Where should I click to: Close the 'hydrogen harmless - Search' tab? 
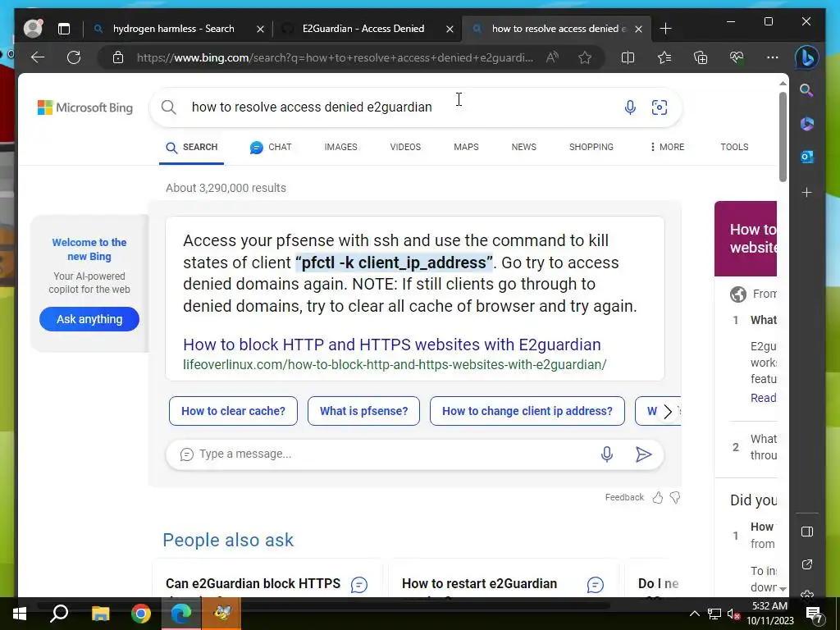click(x=260, y=29)
